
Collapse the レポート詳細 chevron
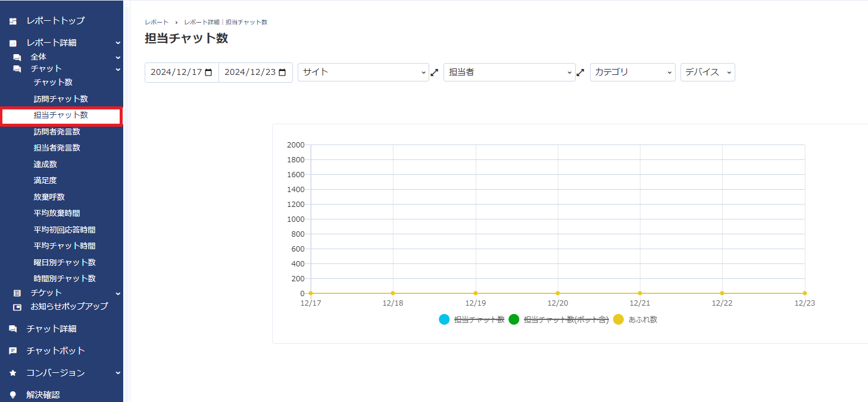click(x=118, y=43)
